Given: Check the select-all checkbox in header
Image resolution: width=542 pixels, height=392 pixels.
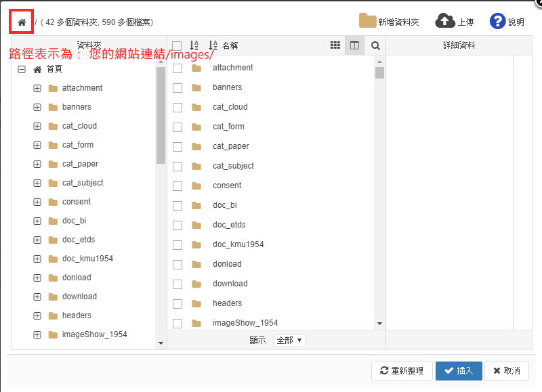Looking at the screenshot, I should pos(177,45).
